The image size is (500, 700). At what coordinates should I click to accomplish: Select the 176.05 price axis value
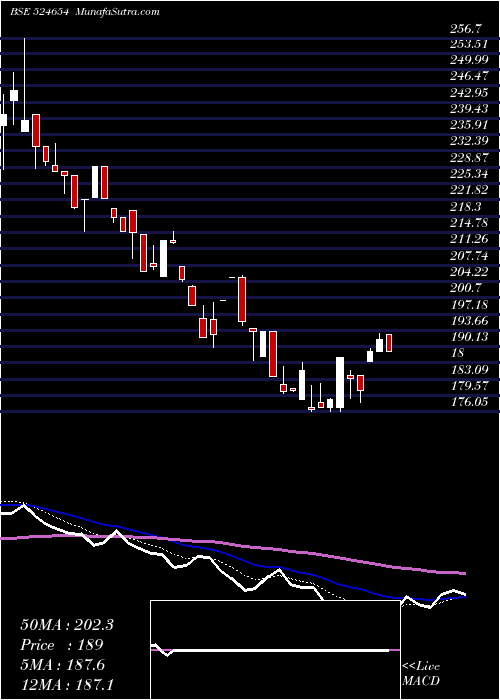[x=469, y=402]
